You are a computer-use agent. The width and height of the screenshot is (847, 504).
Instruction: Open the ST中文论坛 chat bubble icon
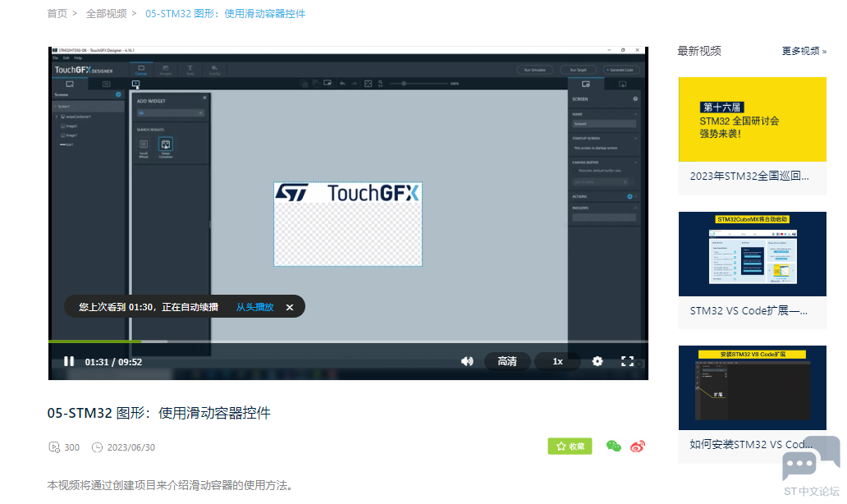[811, 457]
